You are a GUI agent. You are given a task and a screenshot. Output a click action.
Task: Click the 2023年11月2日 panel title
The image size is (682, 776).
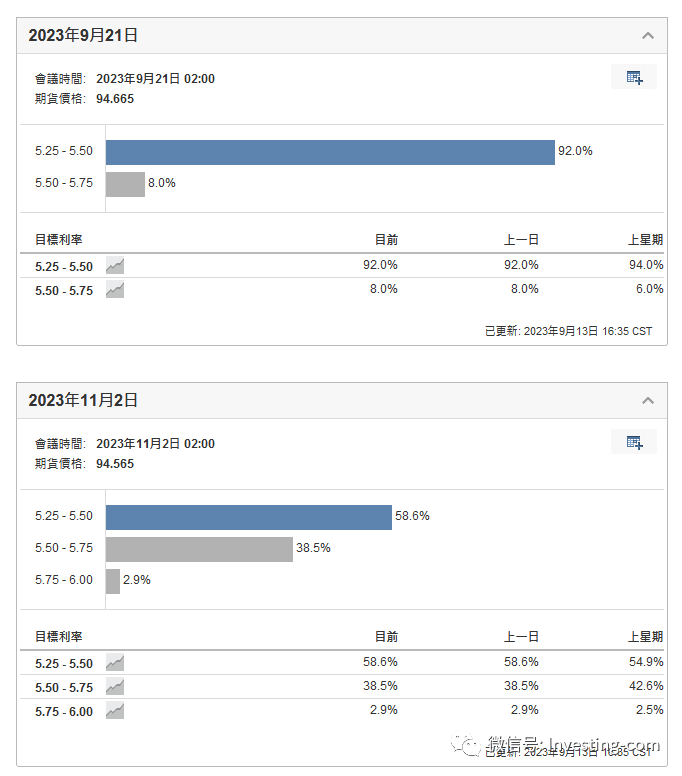(83, 401)
